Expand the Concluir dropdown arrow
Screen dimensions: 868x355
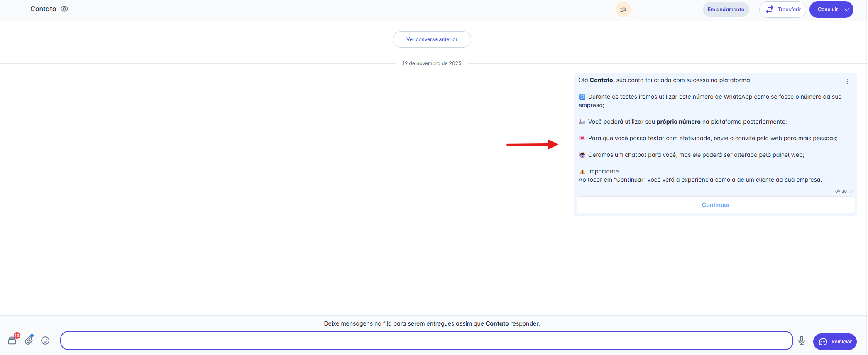pyautogui.click(x=847, y=10)
